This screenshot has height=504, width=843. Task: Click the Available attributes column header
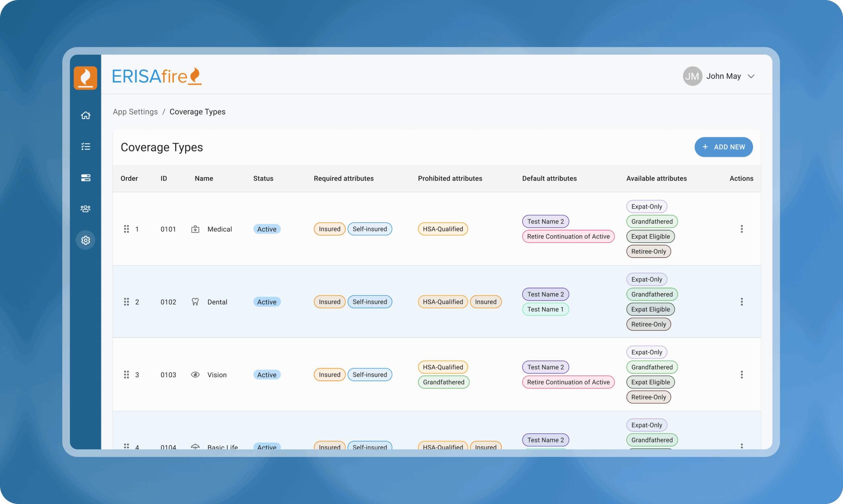[657, 178]
